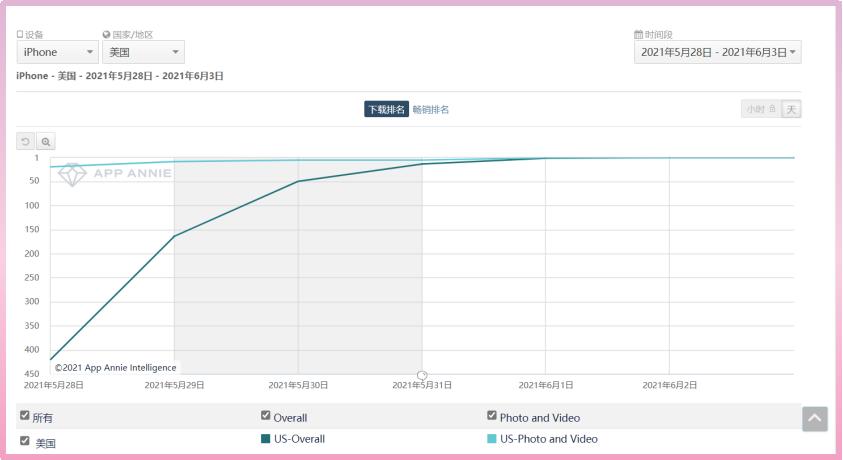Switch to the 畅销排名 tab

click(x=431, y=110)
